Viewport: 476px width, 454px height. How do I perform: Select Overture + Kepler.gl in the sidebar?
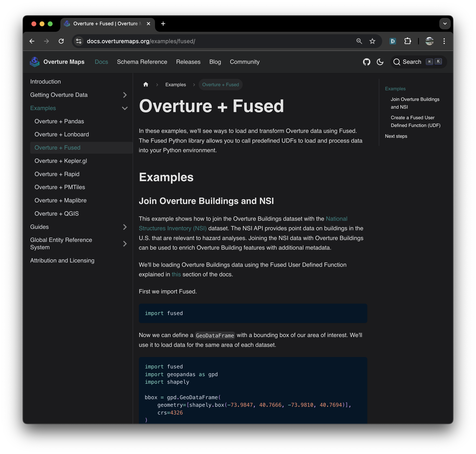tap(61, 161)
